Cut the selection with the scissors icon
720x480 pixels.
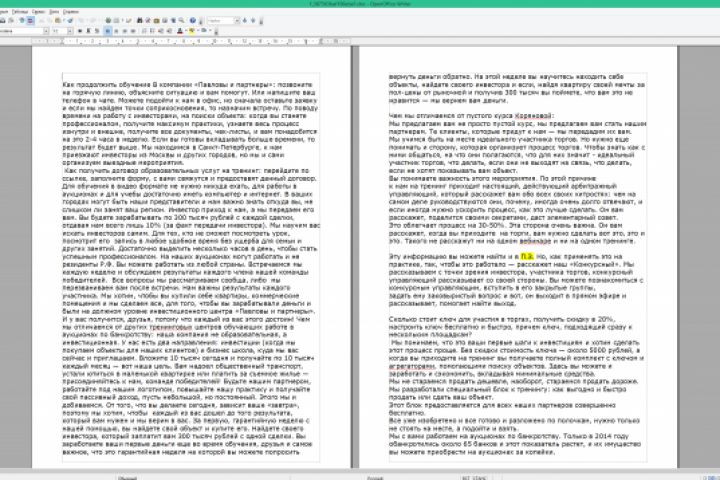pyautogui.click(x=41, y=21)
